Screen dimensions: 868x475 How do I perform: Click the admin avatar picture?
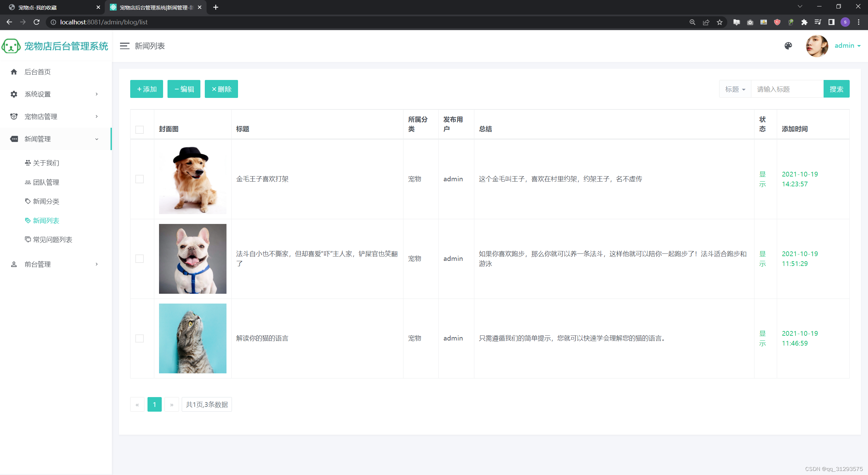tap(817, 46)
